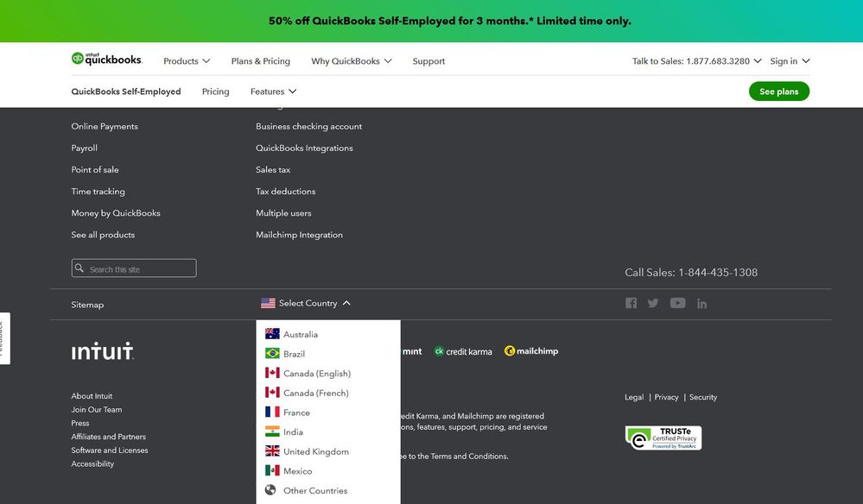Open the Multiple users link
This screenshot has height=504, width=863.
pyautogui.click(x=283, y=212)
